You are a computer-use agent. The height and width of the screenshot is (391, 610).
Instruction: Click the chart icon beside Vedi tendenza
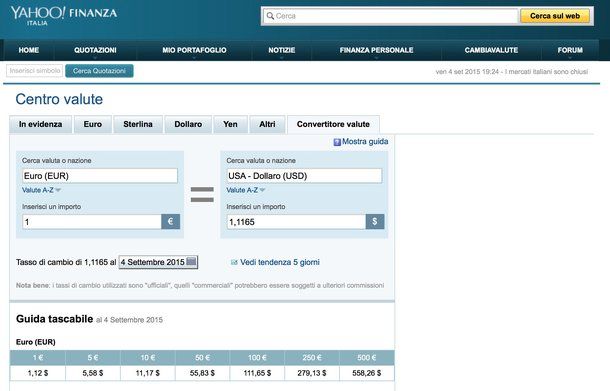(x=234, y=262)
